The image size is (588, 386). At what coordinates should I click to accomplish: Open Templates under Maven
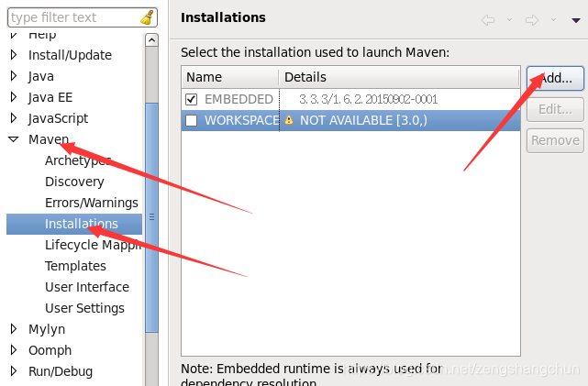click(75, 266)
